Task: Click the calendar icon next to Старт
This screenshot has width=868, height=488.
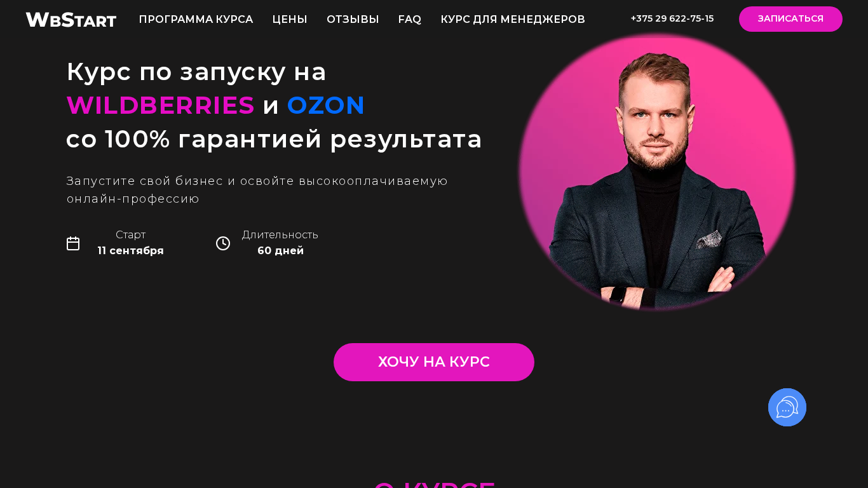Action: 73,243
